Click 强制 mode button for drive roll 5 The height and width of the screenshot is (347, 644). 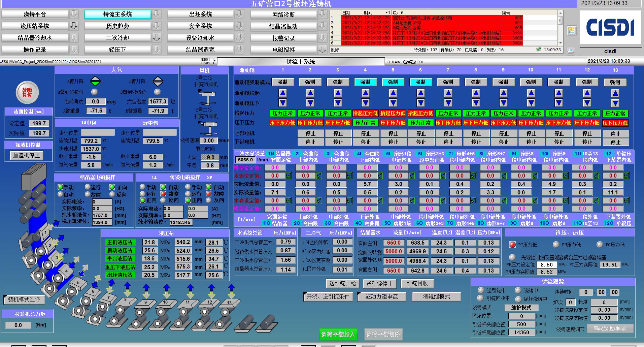(x=393, y=82)
